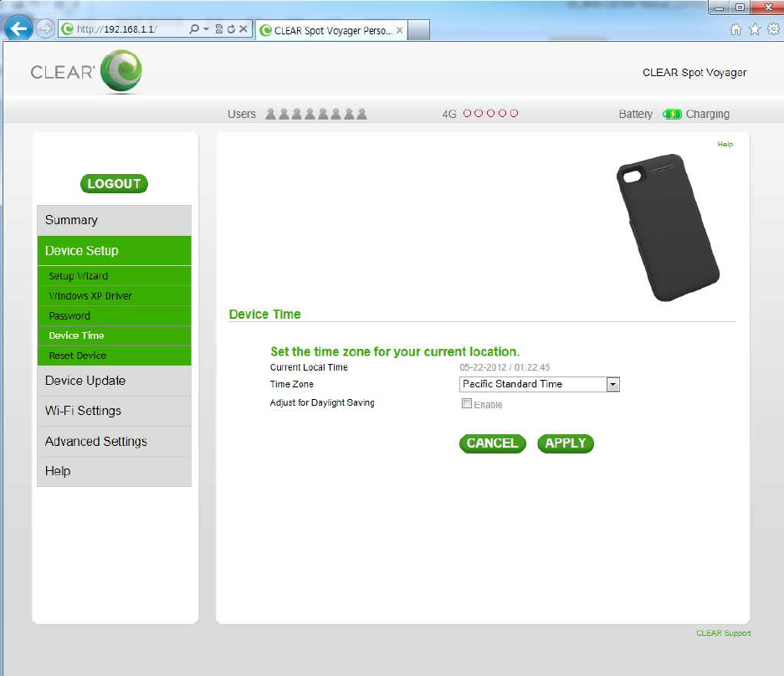
Task: Click the browser forward arrow button
Action: tap(45, 28)
